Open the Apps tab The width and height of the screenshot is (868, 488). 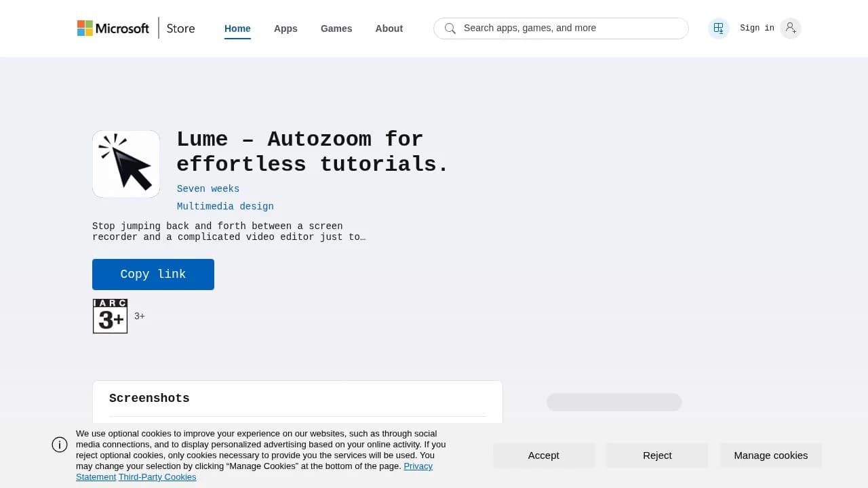285,28
